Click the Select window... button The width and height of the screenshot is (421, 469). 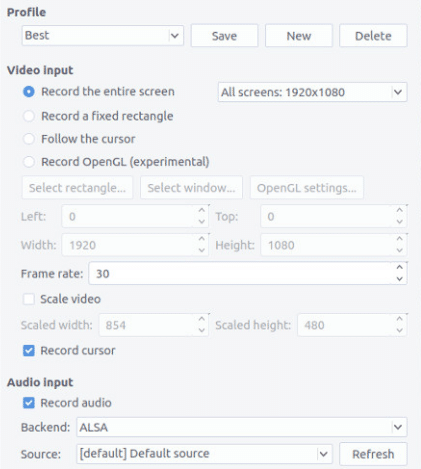tap(191, 188)
